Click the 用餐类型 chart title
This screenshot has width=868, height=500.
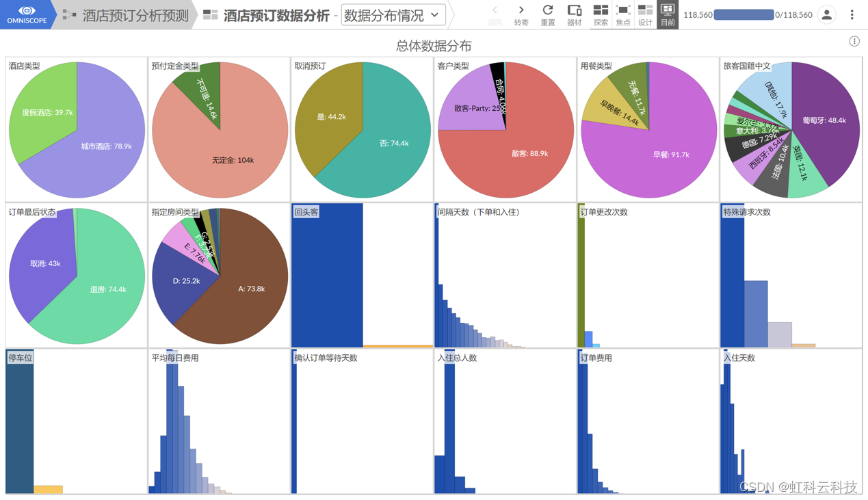tap(596, 66)
